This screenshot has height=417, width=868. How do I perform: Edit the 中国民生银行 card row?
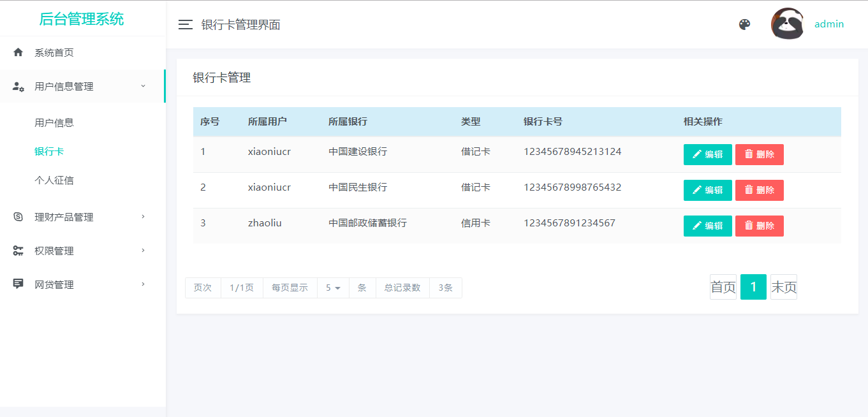point(708,190)
